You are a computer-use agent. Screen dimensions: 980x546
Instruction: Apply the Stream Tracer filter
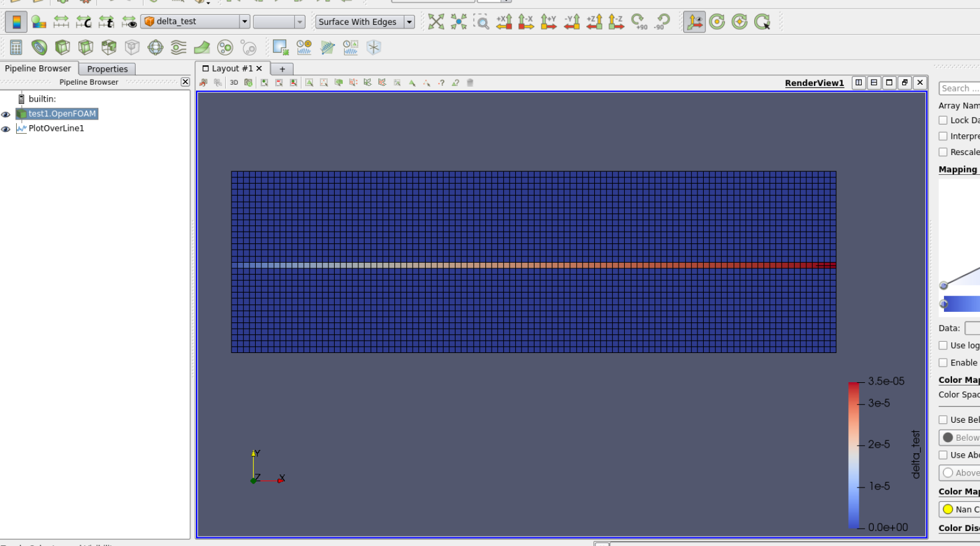click(x=179, y=47)
